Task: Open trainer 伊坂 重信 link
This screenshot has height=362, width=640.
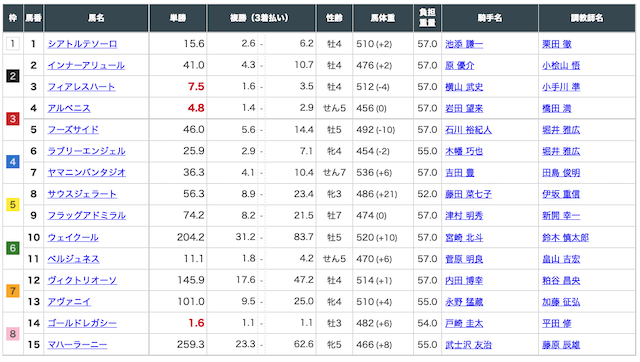Action: pos(561,194)
